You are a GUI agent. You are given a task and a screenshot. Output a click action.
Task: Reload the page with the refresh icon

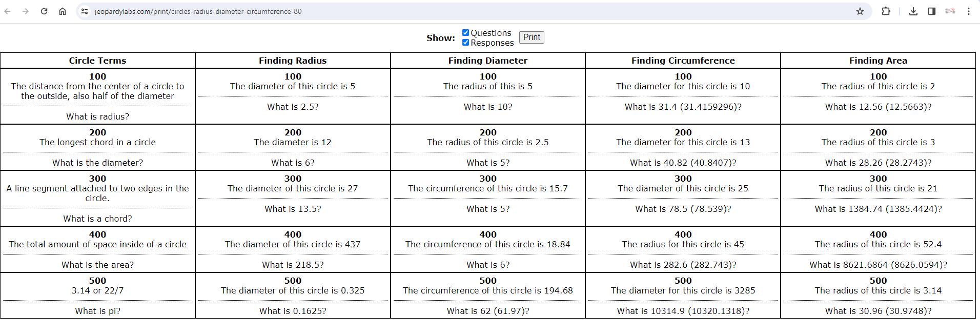44,11
